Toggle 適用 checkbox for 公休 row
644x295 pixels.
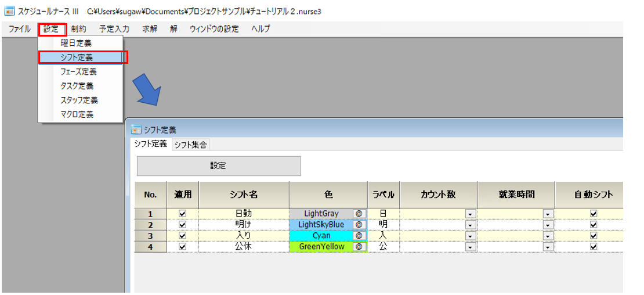click(183, 247)
